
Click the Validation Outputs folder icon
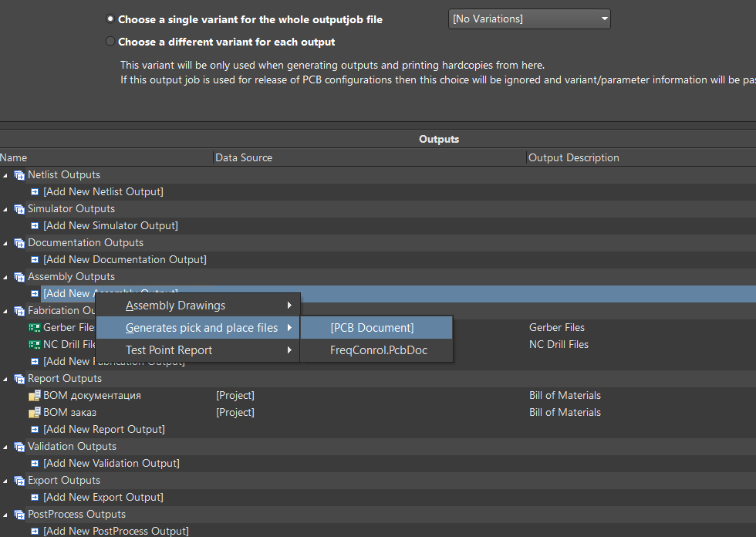(19, 447)
